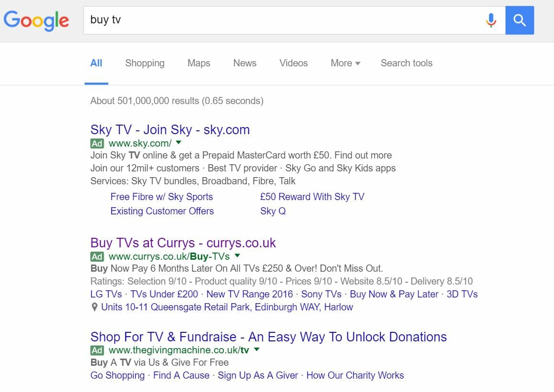Click the 'Go Shopping' sitelink

[118, 375]
